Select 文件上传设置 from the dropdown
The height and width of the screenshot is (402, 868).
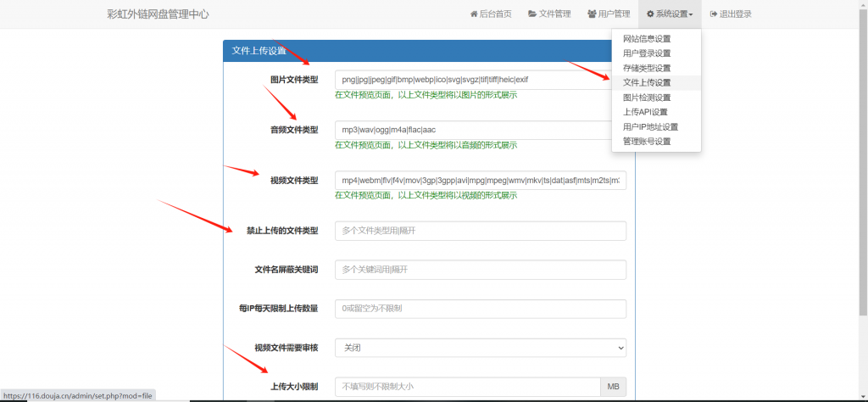coord(657,83)
